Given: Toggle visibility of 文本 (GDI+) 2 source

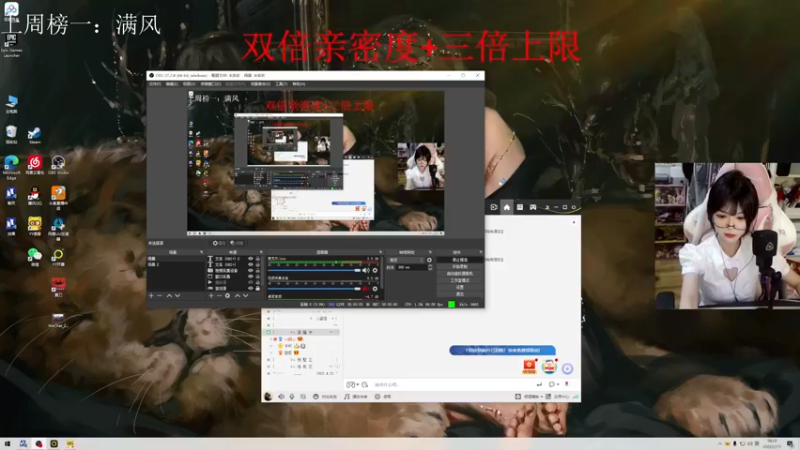Looking at the screenshot, I should coord(251,259).
